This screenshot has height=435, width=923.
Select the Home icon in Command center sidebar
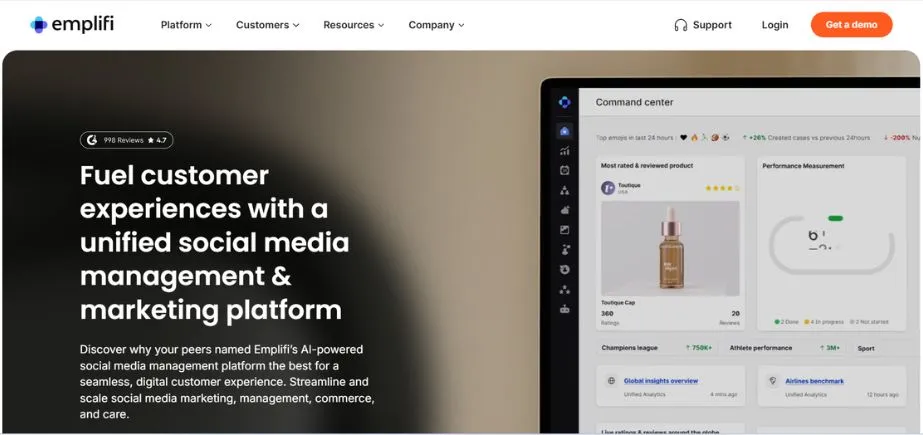pyautogui.click(x=565, y=131)
